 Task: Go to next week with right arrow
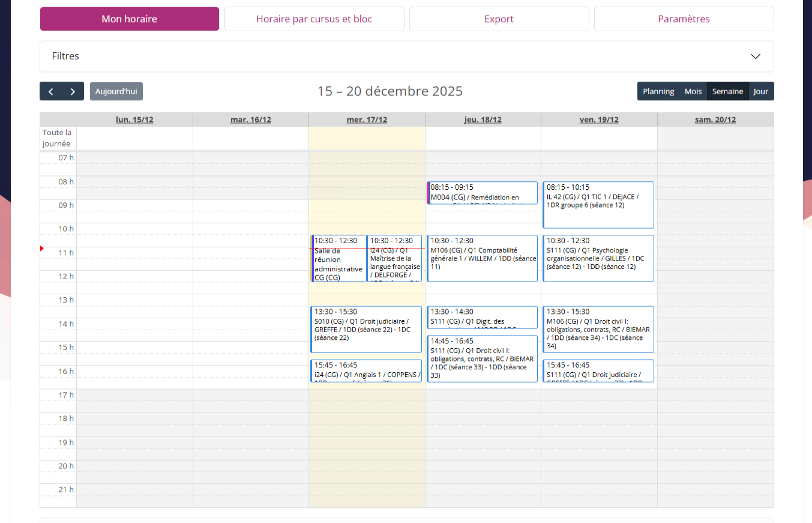[x=73, y=91]
